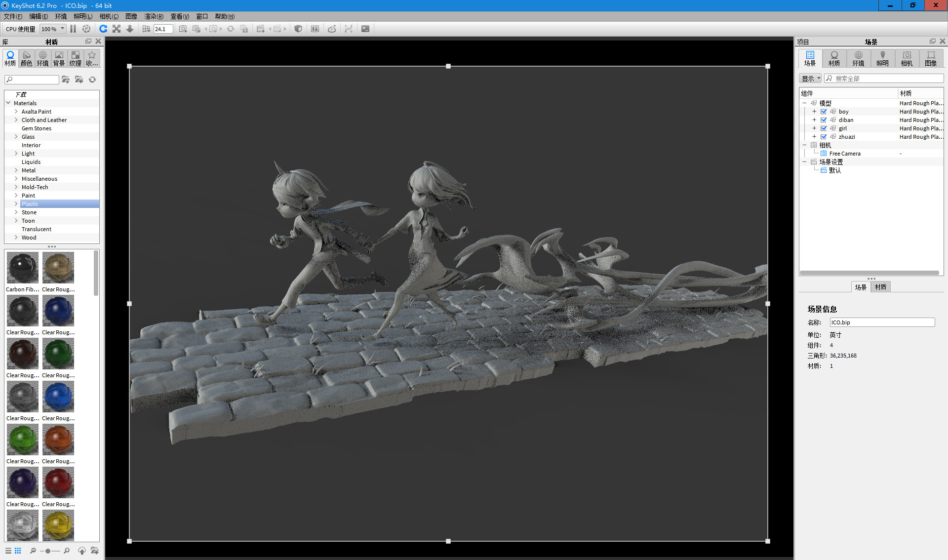Select the Carbon Fiber material thumbnail

click(22, 268)
